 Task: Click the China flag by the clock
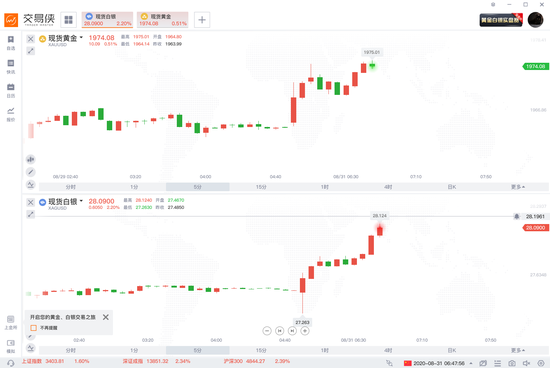pos(407,363)
